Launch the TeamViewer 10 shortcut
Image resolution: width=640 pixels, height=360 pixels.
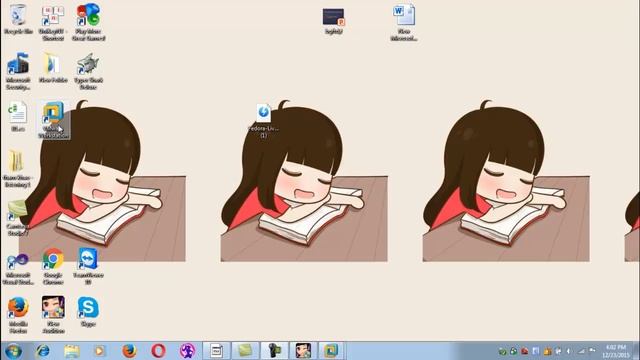coord(88,267)
